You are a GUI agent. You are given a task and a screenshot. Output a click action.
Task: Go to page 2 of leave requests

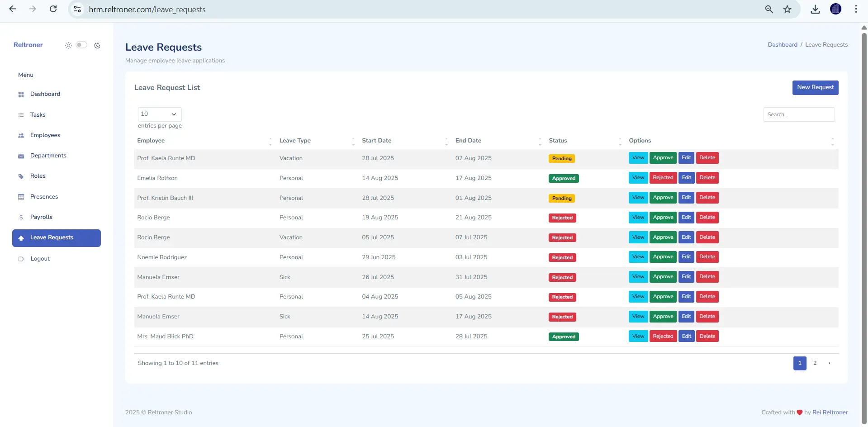815,363
